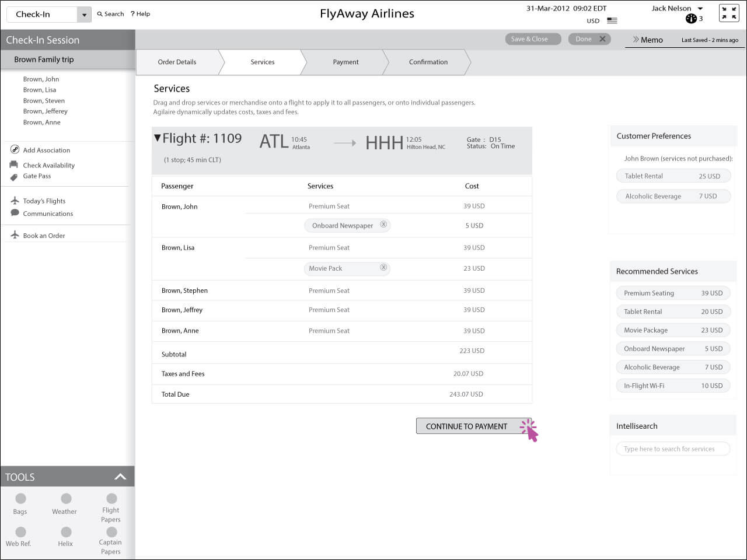Open the Check-In mode dropdown
The image size is (747, 560).
[85, 13]
